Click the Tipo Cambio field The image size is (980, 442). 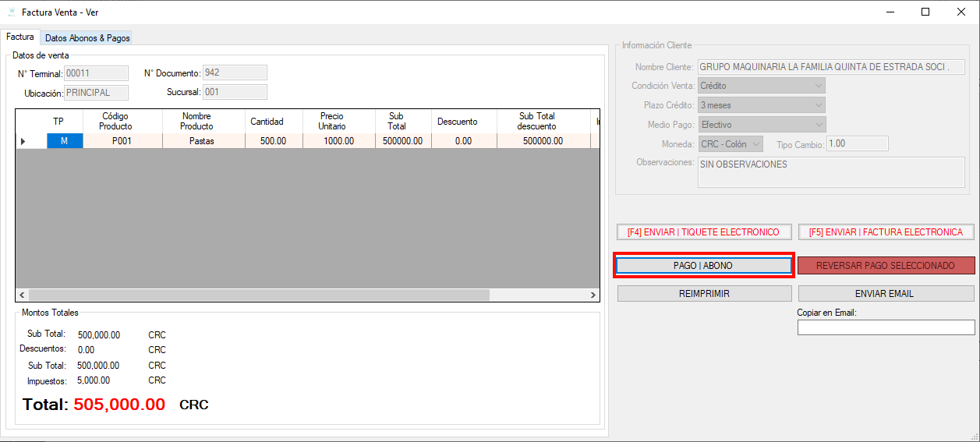[x=857, y=143]
